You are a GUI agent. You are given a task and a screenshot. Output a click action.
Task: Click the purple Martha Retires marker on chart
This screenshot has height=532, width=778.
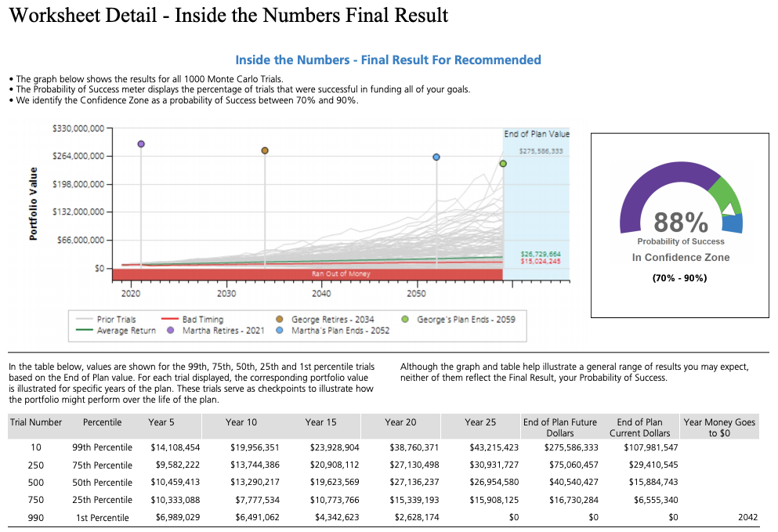[x=141, y=144]
